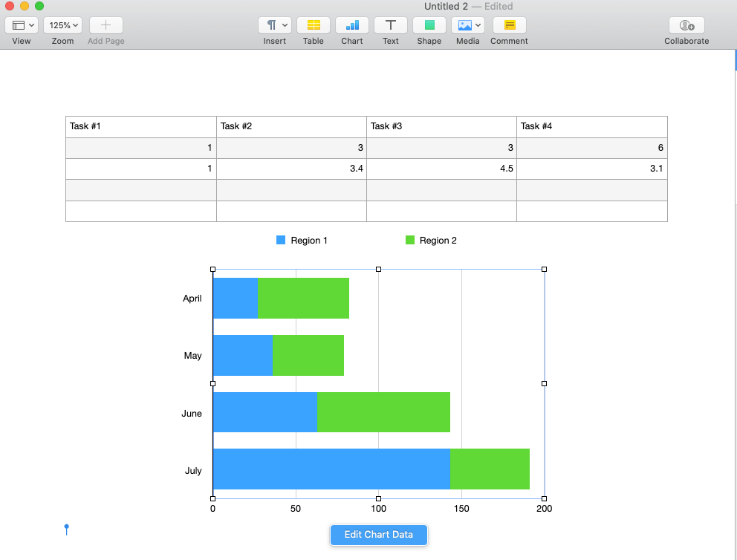Screen dimensions: 737x560
Task: Open the Media picker
Action: pyautogui.click(x=467, y=25)
